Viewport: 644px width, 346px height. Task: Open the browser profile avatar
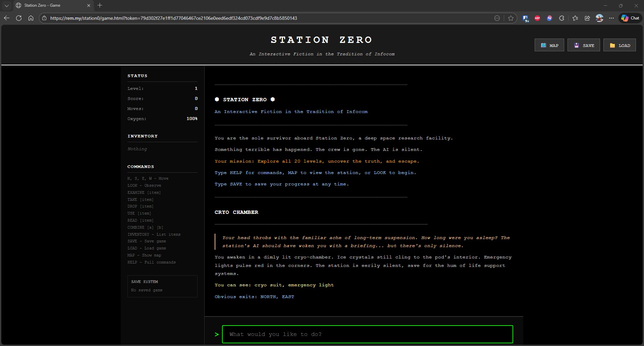pos(599,18)
